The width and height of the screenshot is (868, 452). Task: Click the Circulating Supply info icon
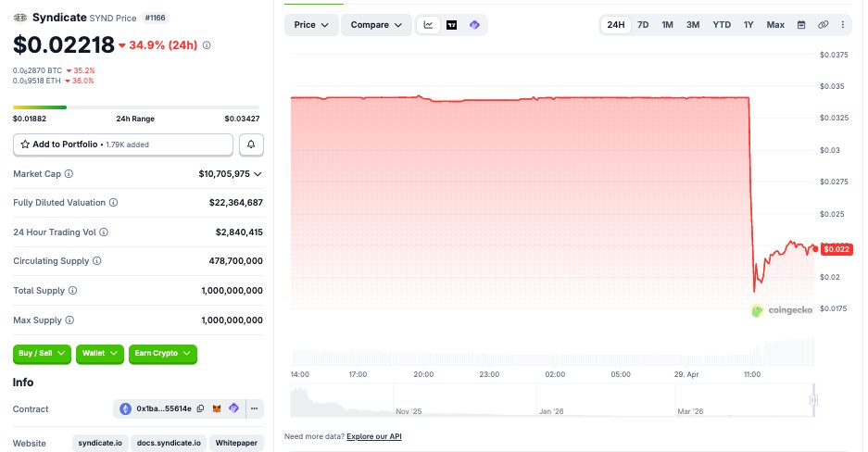[x=96, y=261]
